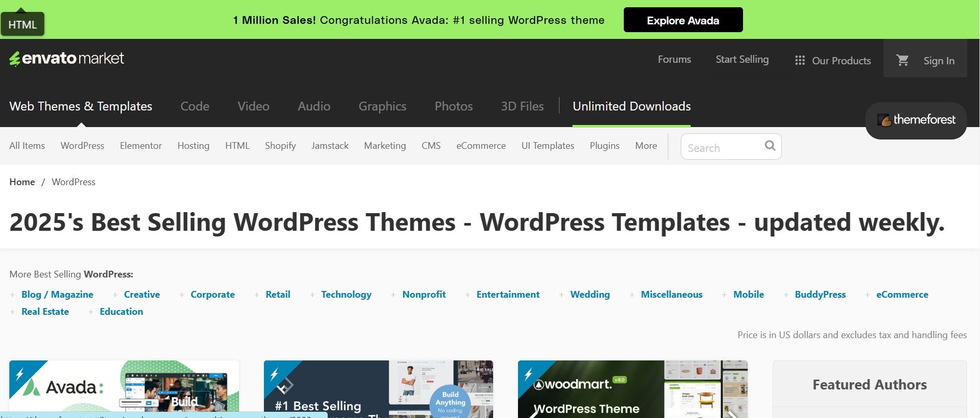Viewport: 980px width, 418px height.
Task: Open Blog / Magazine best sellers
Action: tap(58, 295)
